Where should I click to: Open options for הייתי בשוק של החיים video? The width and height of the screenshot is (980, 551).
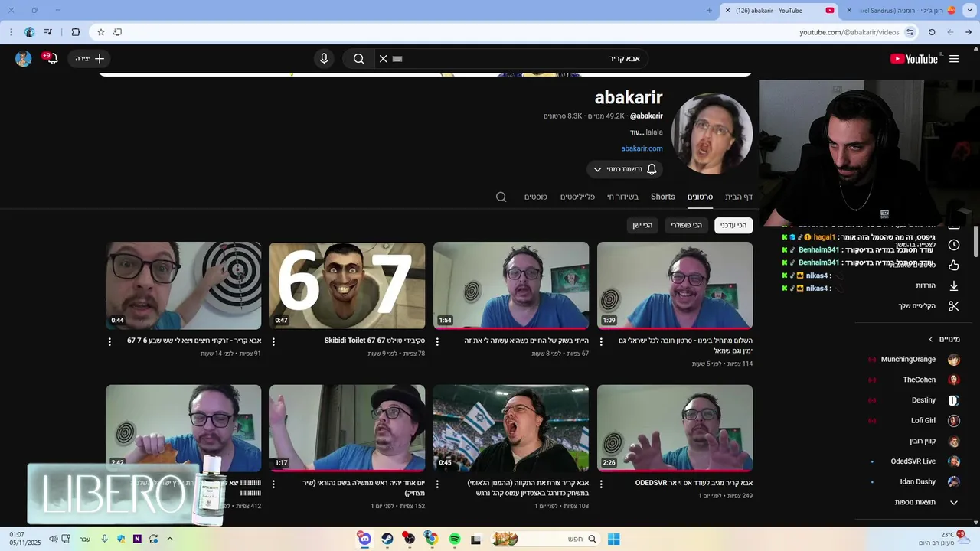click(437, 342)
